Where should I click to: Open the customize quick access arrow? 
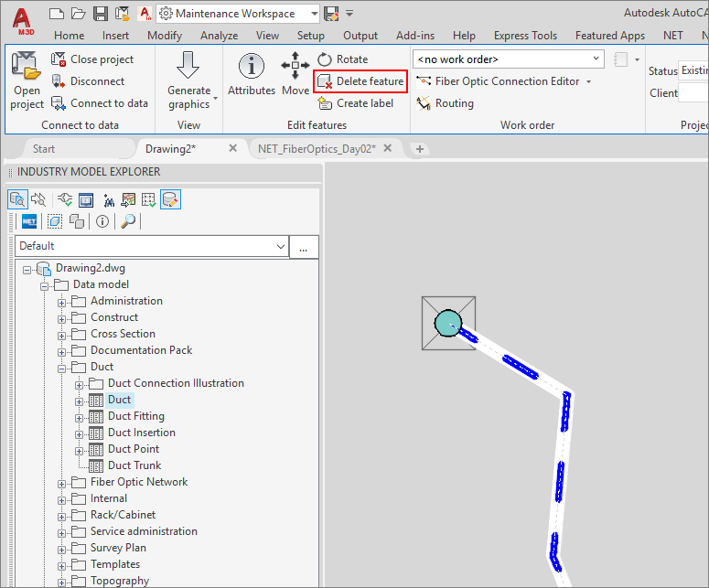pyautogui.click(x=349, y=14)
